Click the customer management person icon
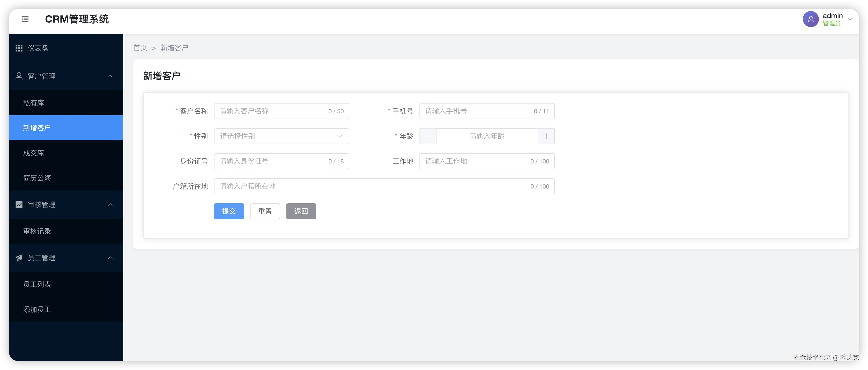 click(x=19, y=76)
